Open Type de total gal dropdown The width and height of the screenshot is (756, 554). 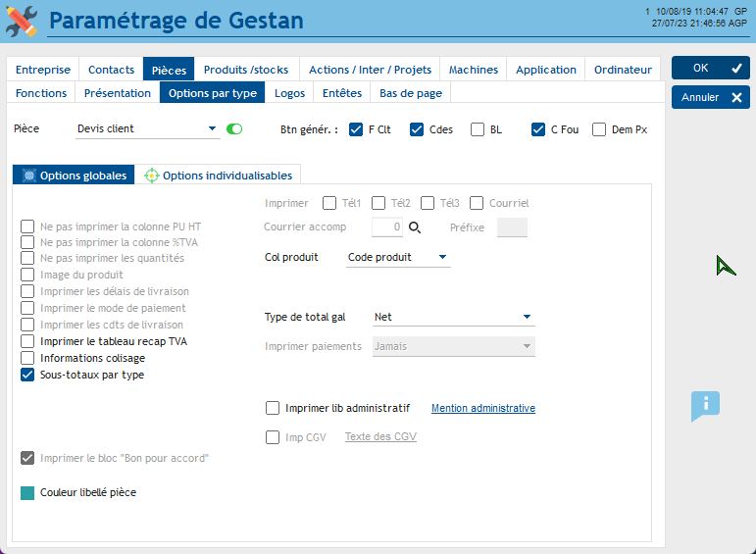(x=527, y=317)
